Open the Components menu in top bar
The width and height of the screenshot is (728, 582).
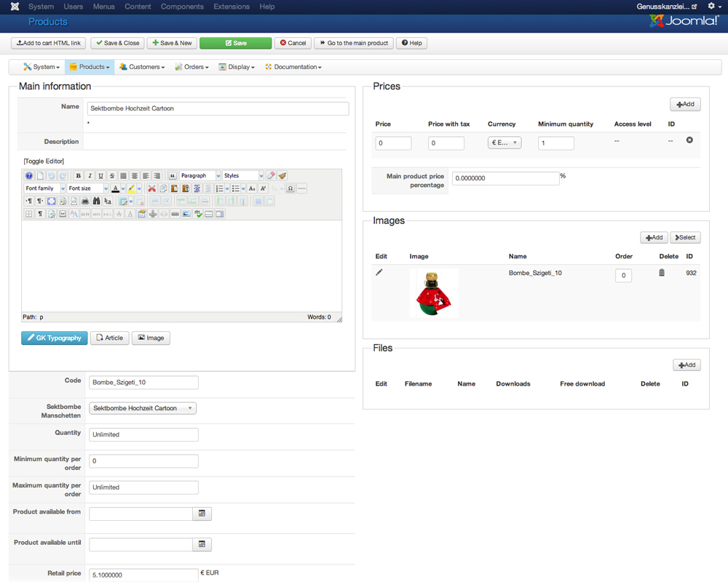point(182,7)
